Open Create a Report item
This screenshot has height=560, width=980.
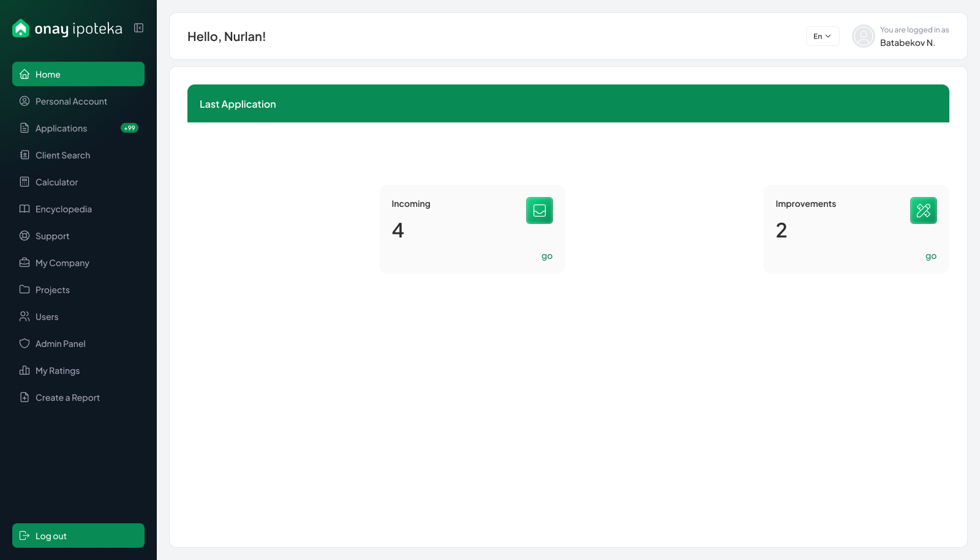(x=67, y=398)
